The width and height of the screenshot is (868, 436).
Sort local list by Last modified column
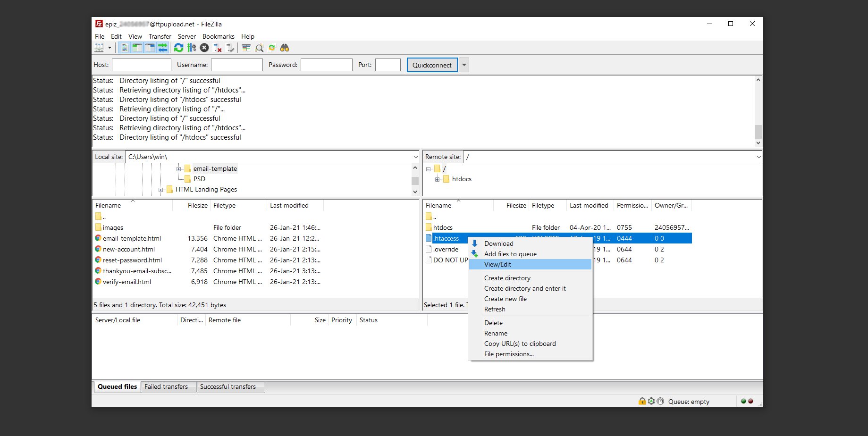pyautogui.click(x=295, y=205)
